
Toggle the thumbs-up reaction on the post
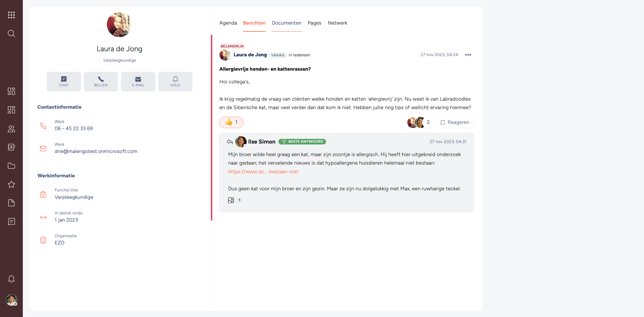(x=231, y=122)
